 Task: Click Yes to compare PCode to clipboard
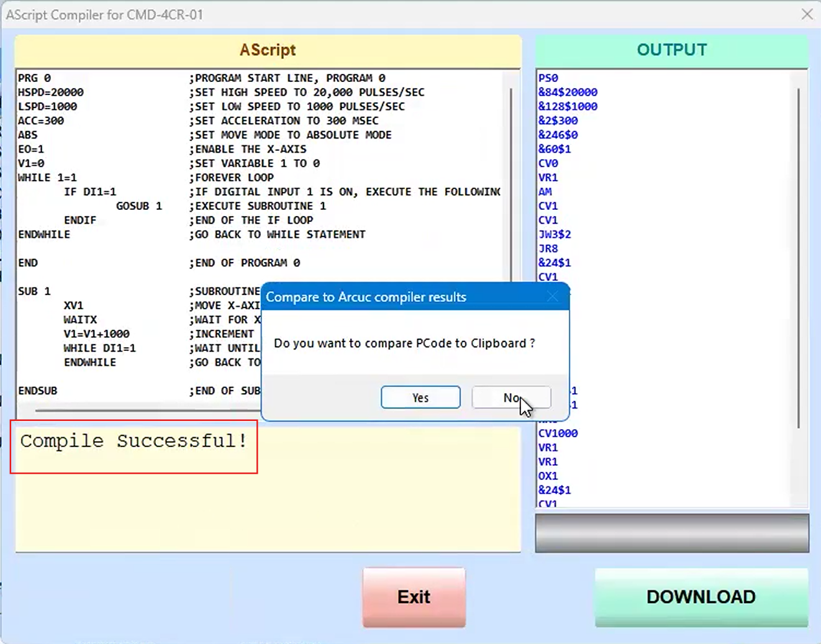pyautogui.click(x=420, y=397)
